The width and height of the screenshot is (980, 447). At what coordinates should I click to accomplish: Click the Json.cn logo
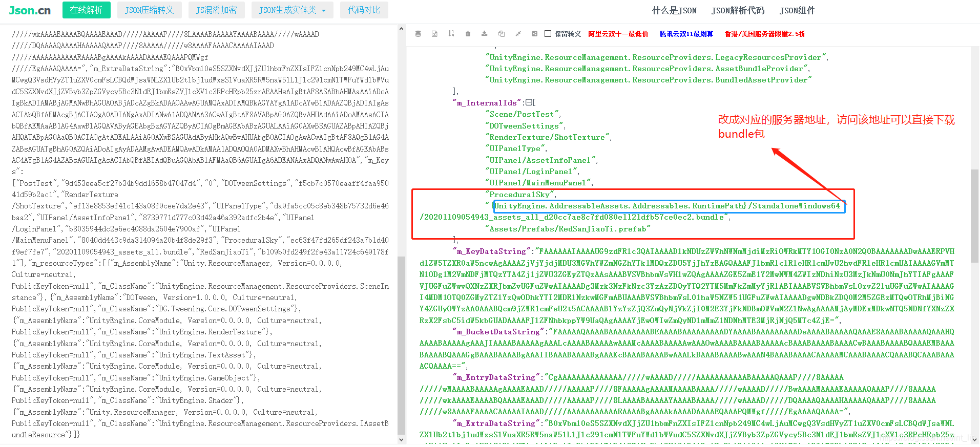(x=30, y=10)
